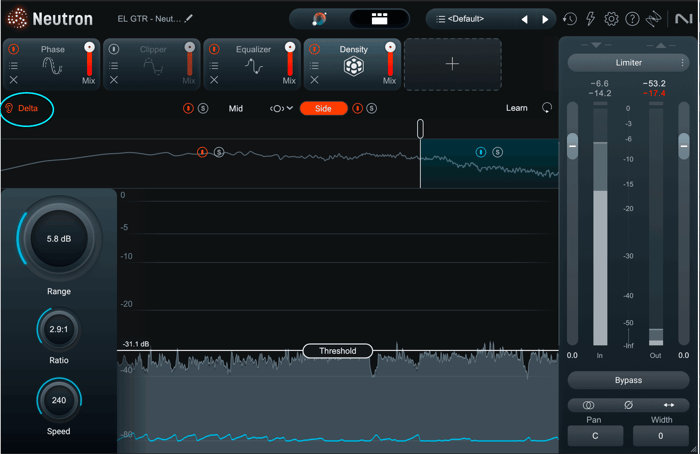
Task: Select the Equalizer curve icon
Action: click(x=254, y=67)
